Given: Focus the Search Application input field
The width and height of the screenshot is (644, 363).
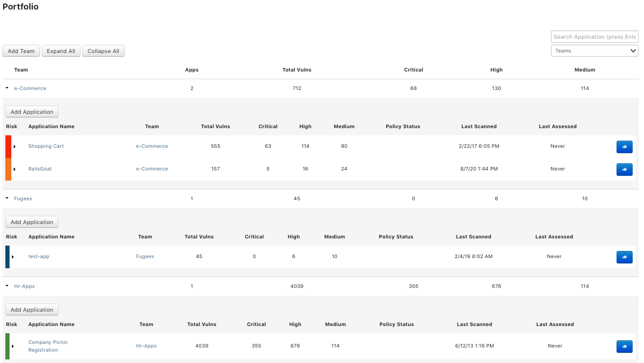Looking at the screenshot, I should tap(594, 37).
